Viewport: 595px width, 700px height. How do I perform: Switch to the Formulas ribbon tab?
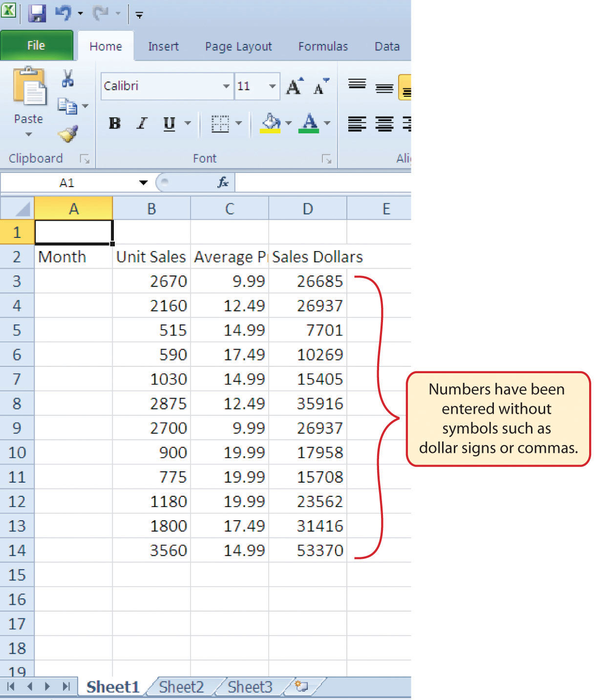pyautogui.click(x=323, y=46)
